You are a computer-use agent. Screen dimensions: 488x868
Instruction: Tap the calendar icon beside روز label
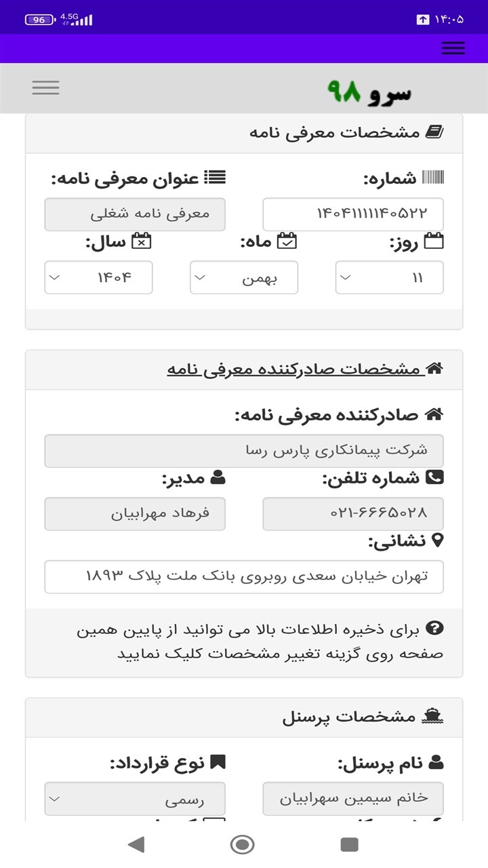(x=434, y=241)
